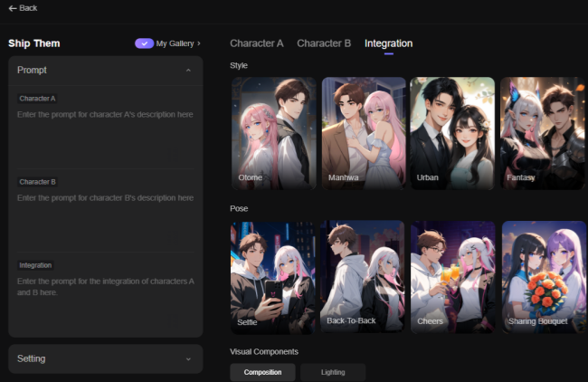Screen dimensions: 588x382
Task: Click the Character B label tag
Action: [x=37, y=182]
